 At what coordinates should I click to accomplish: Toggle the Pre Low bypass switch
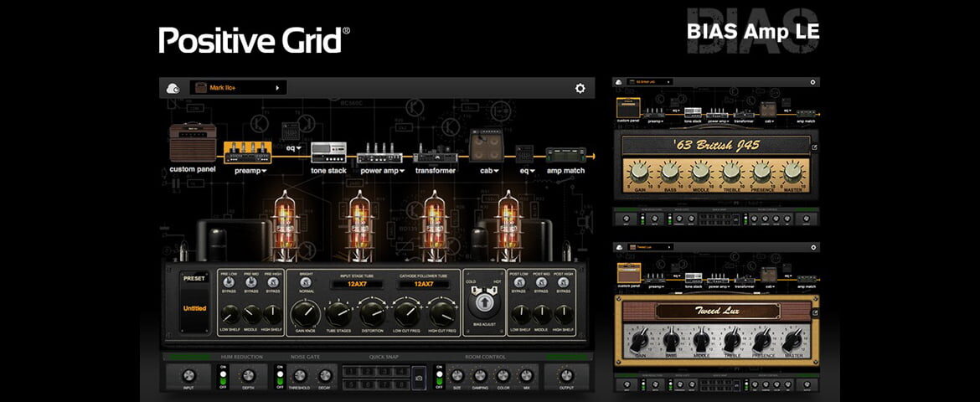(x=229, y=282)
